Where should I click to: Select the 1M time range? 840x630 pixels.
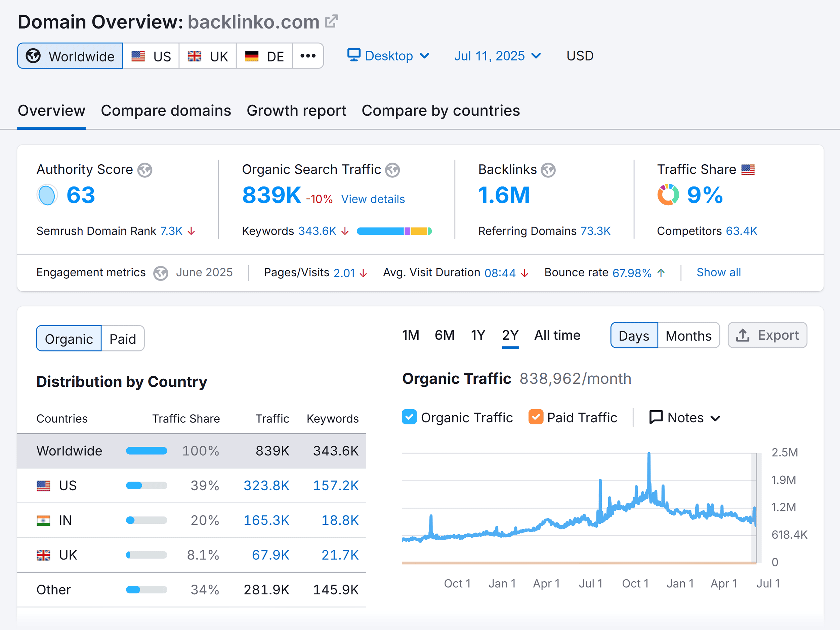click(x=411, y=335)
